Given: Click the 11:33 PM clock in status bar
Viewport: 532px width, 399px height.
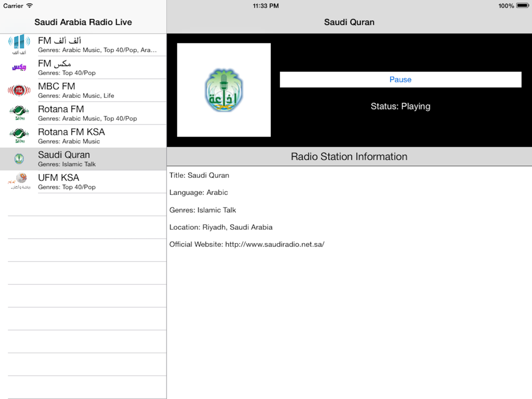Looking at the screenshot, I should coord(265,6).
